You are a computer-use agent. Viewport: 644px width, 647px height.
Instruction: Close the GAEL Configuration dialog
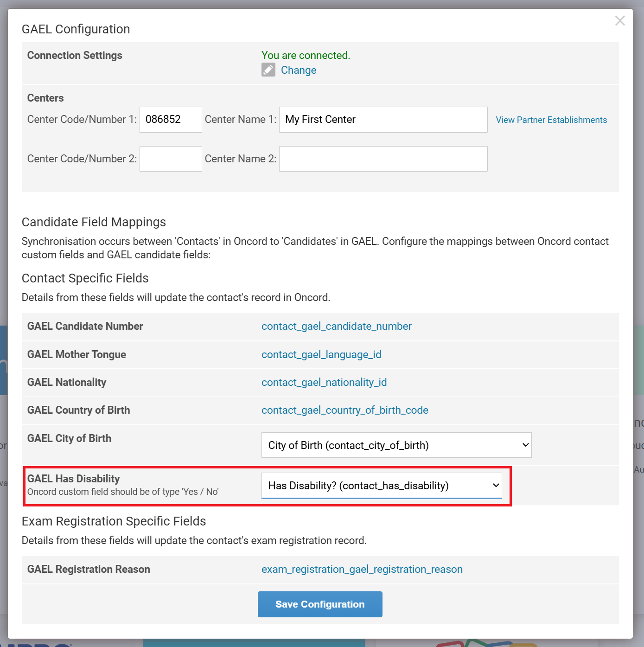coord(620,21)
